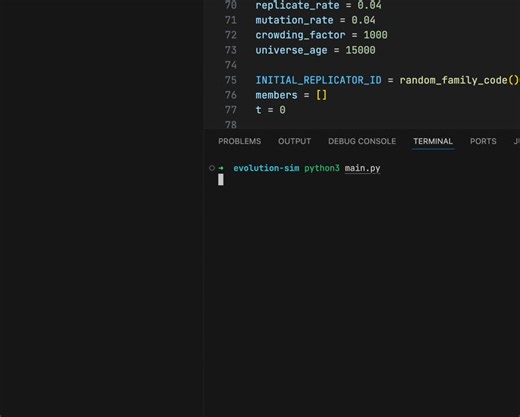The image size is (520, 417).
Task: Show the DEBUG CONSOLE tab
Action: click(362, 141)
